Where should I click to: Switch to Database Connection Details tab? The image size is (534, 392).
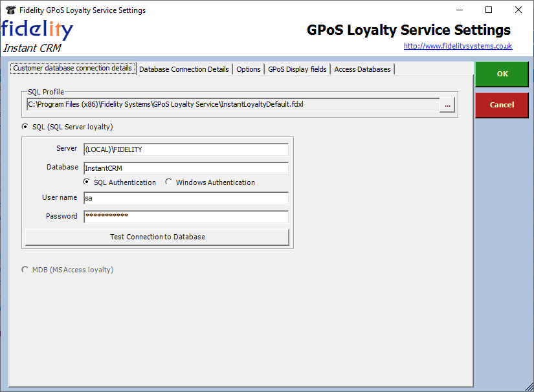click(184, 69)
